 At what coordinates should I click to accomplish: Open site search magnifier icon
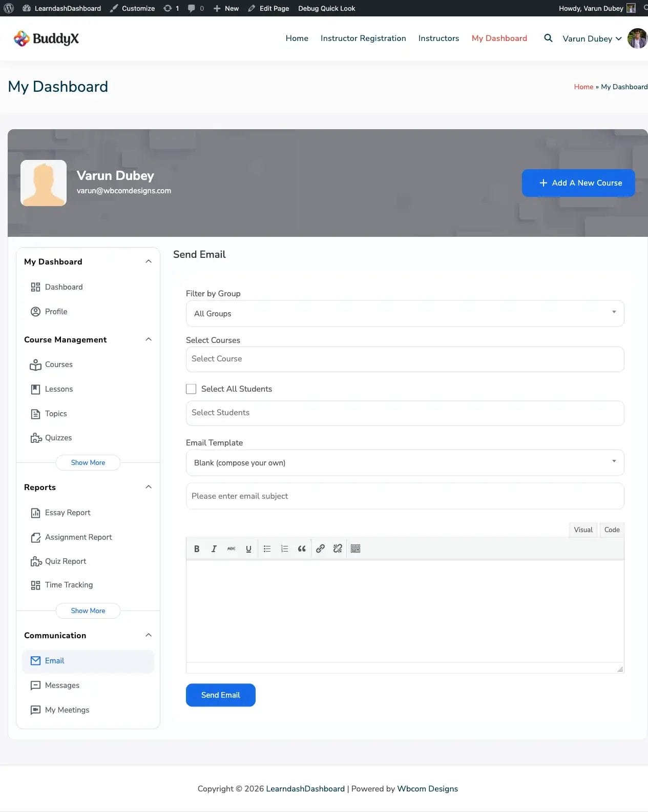(548, 38)
